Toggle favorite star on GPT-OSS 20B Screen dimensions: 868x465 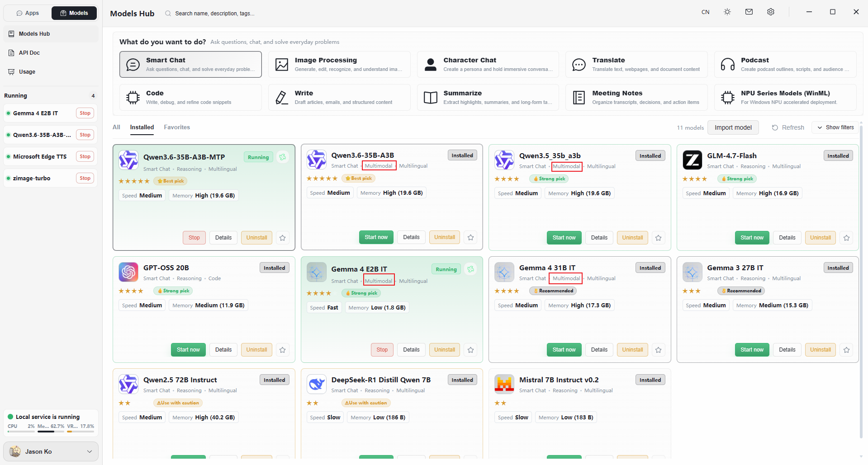[283, 350]
